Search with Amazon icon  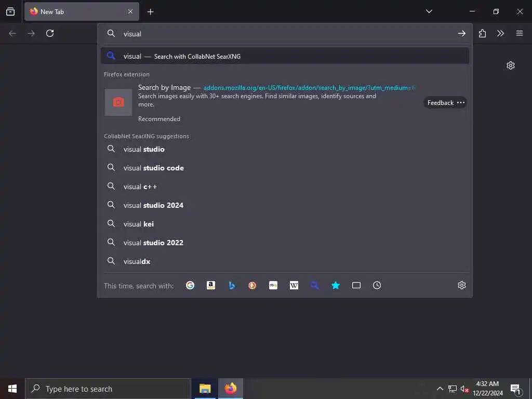tap(211, 285)
